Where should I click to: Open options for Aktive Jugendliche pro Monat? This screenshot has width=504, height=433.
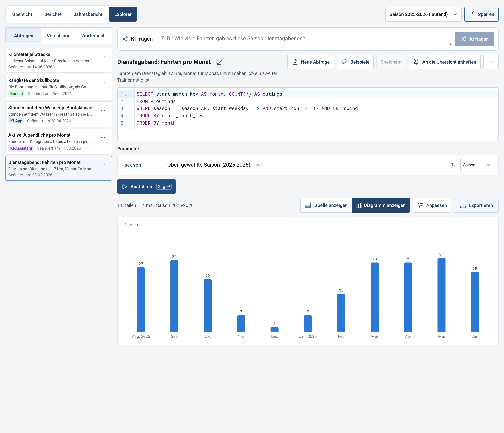pyautogui.click(x=103, y=138)
